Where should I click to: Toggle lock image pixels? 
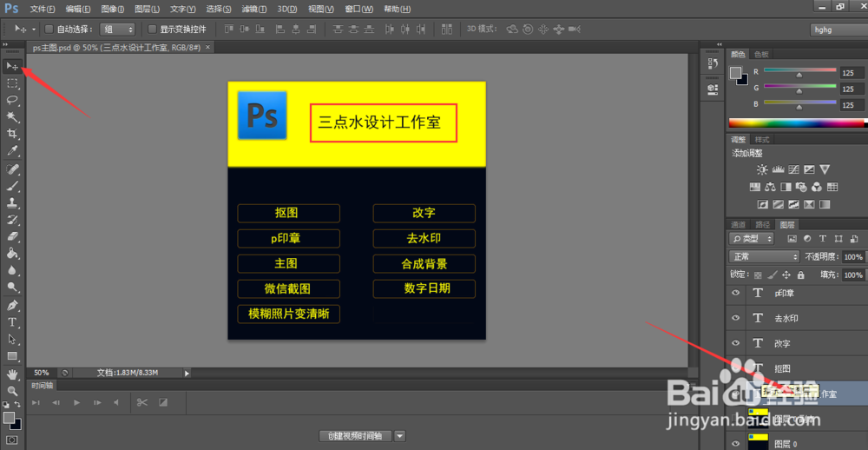click(x=773, y=275)
